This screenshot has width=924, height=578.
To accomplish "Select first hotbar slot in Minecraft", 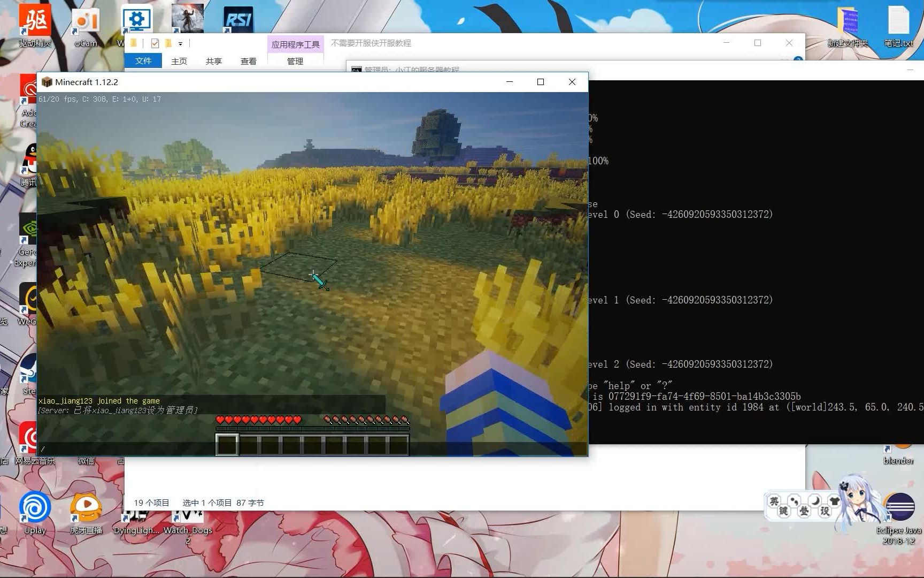I will pos(227,445).
